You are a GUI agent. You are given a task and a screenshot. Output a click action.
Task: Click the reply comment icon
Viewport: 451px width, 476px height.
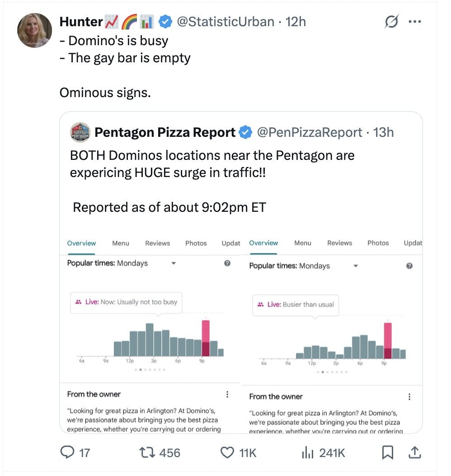(x=67, y=452)
